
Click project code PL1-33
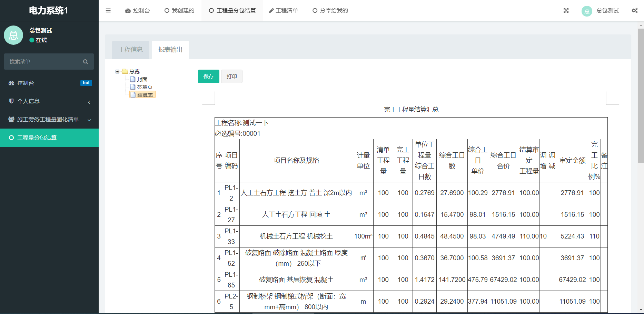(231, 236)
